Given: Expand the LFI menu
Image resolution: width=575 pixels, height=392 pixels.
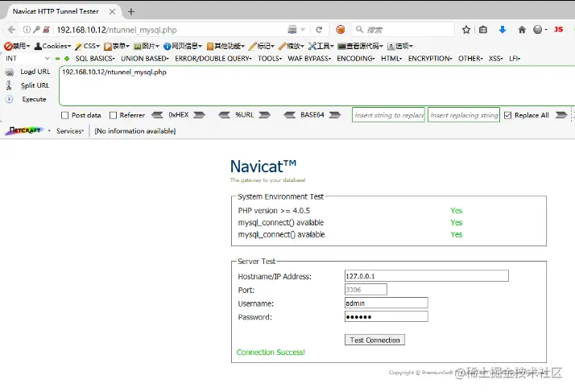Looking at the screenshot, I should [515, 59].
